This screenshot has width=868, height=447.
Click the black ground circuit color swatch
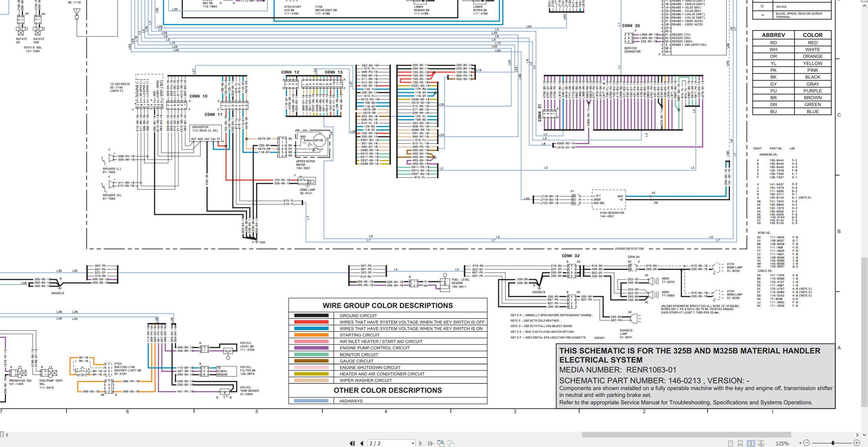311,316
